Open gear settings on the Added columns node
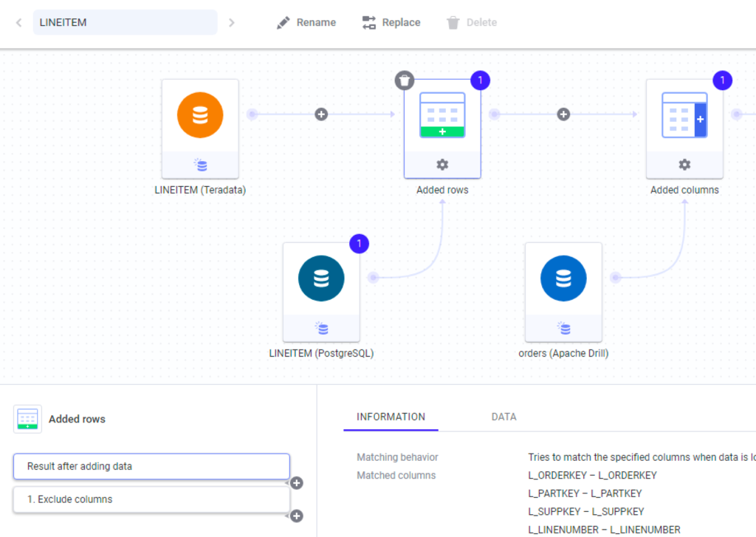Screen dimensions: 756x537 [x=684, y=164]
